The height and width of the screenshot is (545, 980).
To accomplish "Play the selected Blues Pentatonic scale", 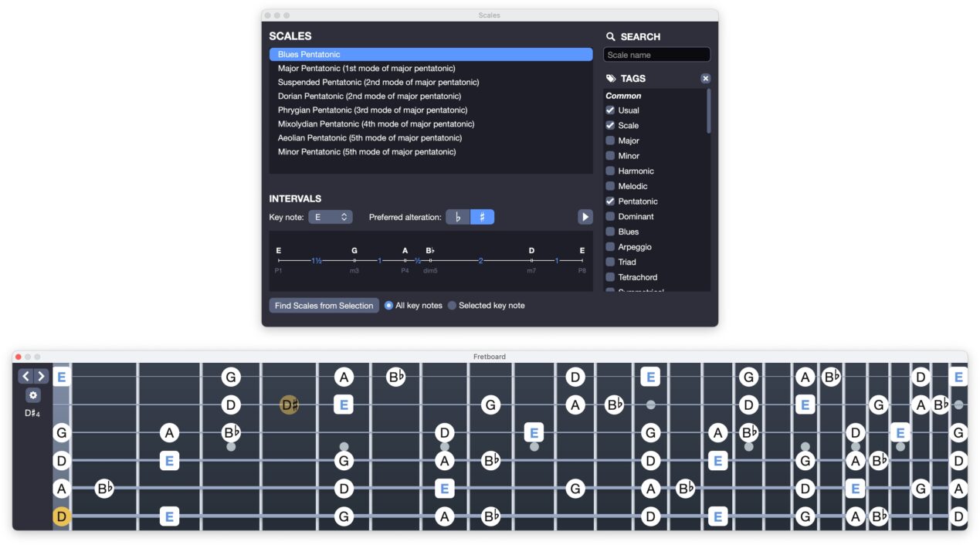I will [585, 217].
